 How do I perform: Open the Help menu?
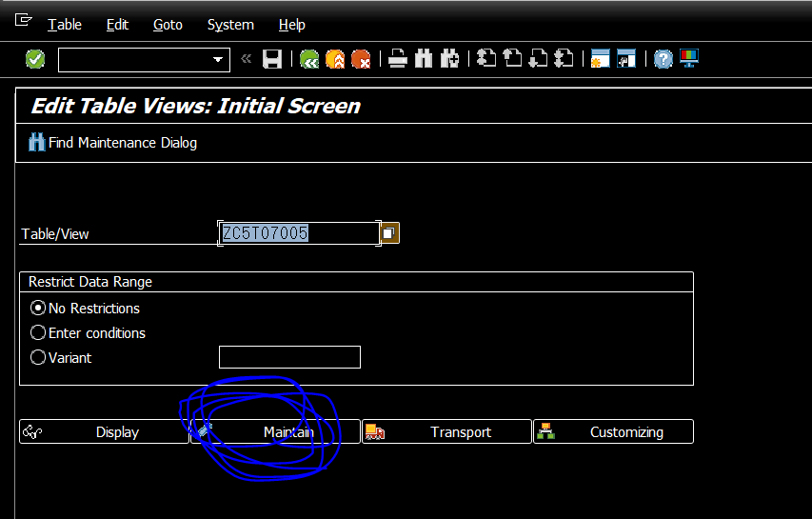point(292,25)
